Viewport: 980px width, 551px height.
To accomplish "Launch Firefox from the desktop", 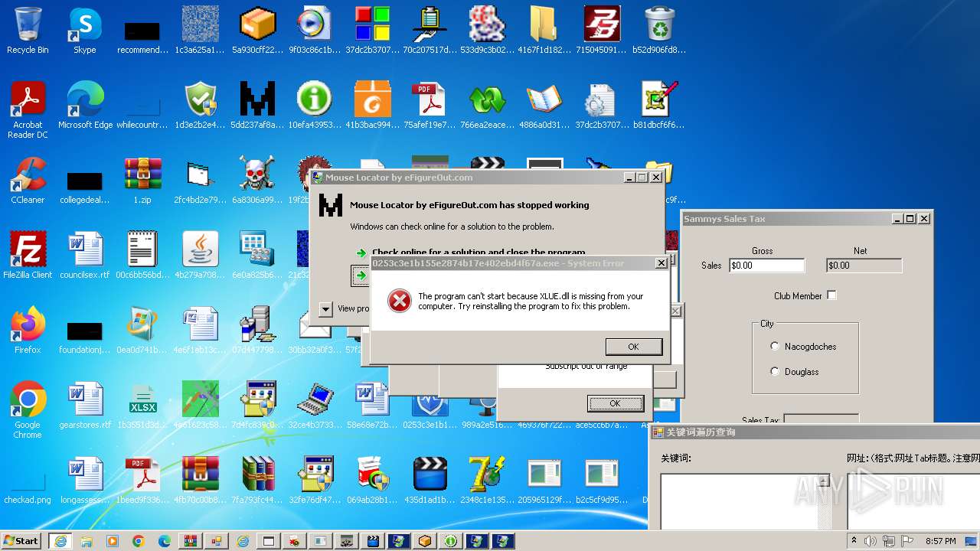I will 28,331.
